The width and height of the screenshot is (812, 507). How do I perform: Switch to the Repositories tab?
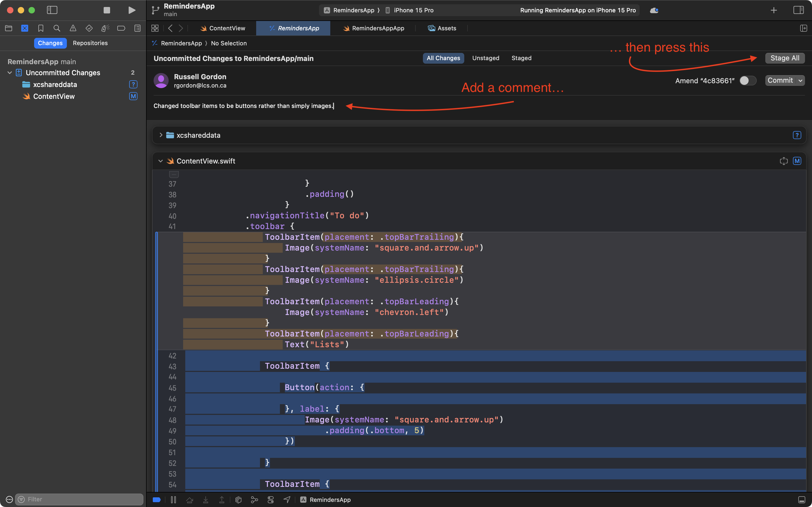pyautogui.click(x=90, y=43)
